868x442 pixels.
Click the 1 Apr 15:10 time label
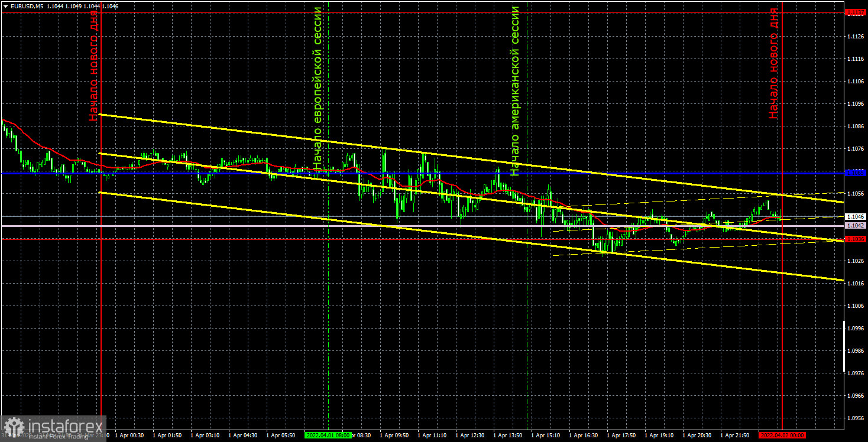click(546, 435)
